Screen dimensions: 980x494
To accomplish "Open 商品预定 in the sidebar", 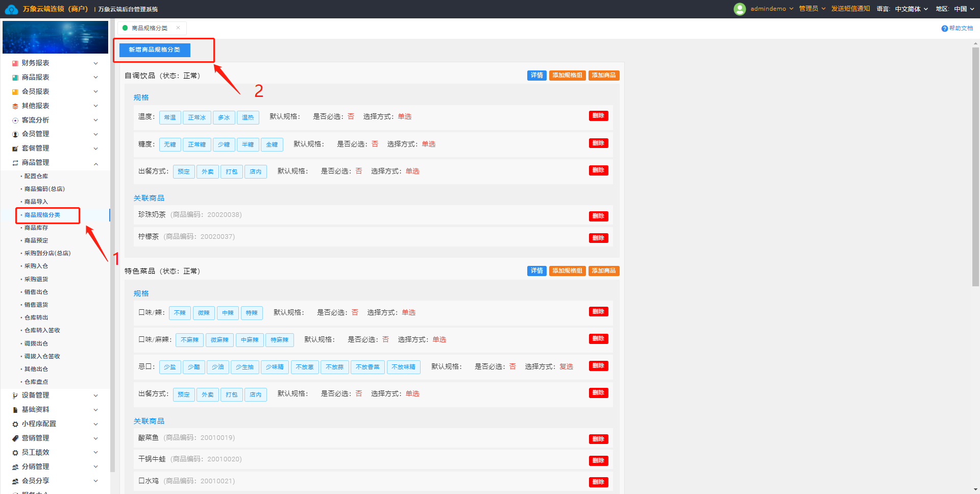I will (x=36, y=240).
